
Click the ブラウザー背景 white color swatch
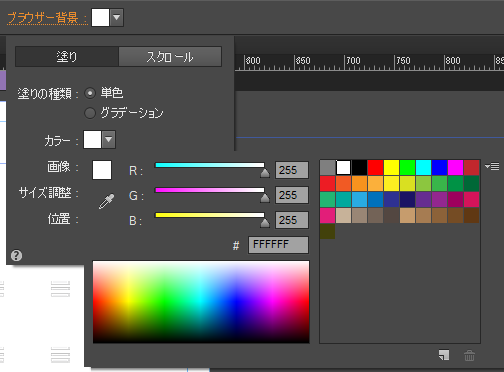tap(100, 17)
